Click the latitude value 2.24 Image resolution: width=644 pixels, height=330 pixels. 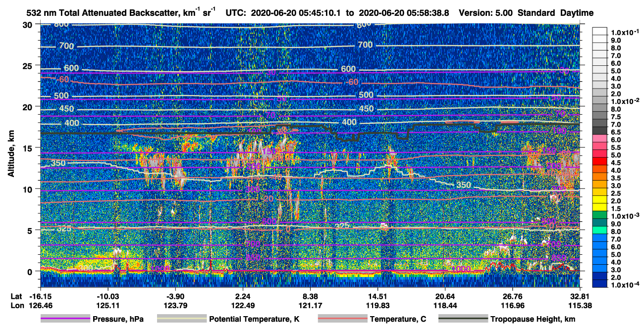coord(243,296)
